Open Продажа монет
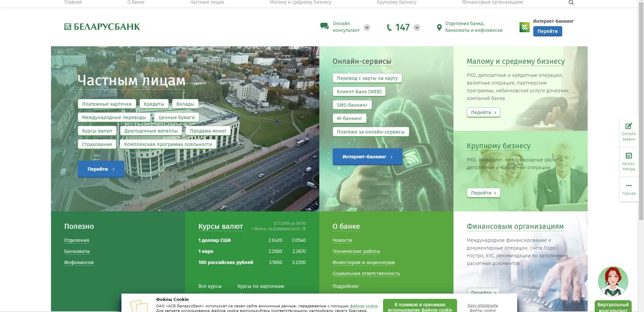The image size is (644, 312). [x=208, y=131]
